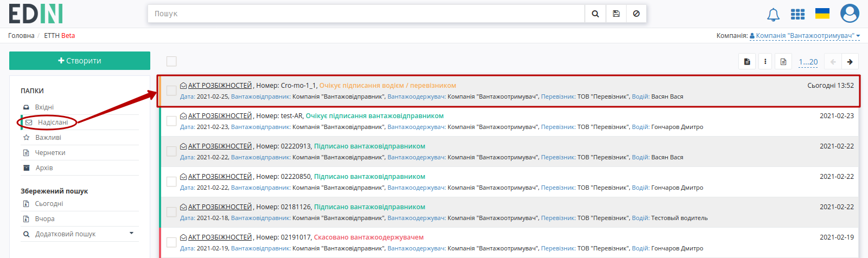
Task: Click envelope icon of 02220913 row
Action: (183, 146)
